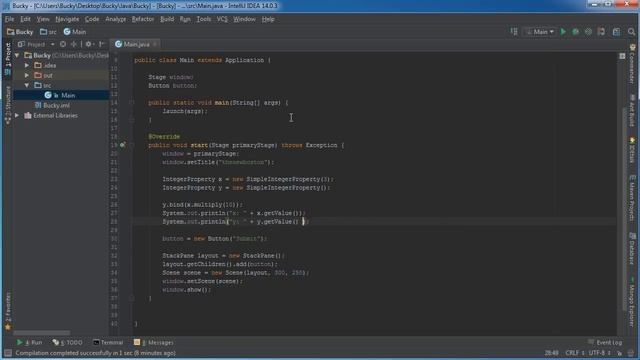Click the Search Everywhere magnifier icon
The height and width of the screenshot is (360, 640).
[631, 31]
